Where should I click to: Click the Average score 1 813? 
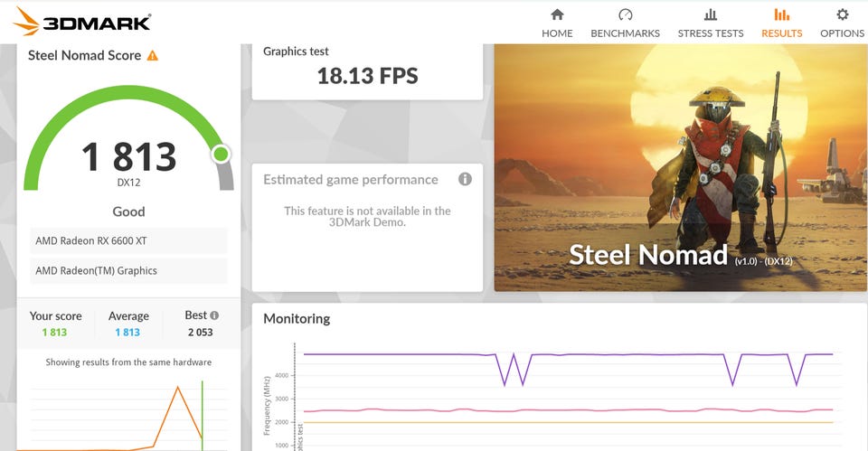click(127, 332)
